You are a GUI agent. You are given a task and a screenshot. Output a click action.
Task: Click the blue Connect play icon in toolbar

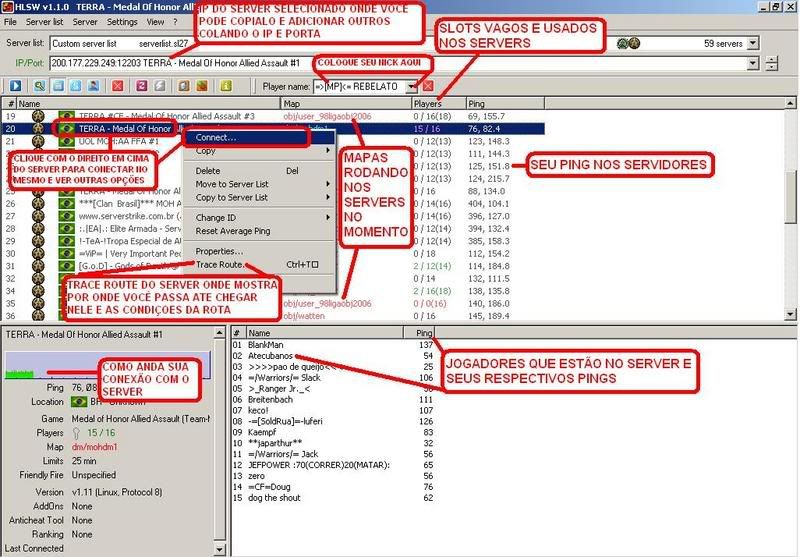[x=15, y=86]
